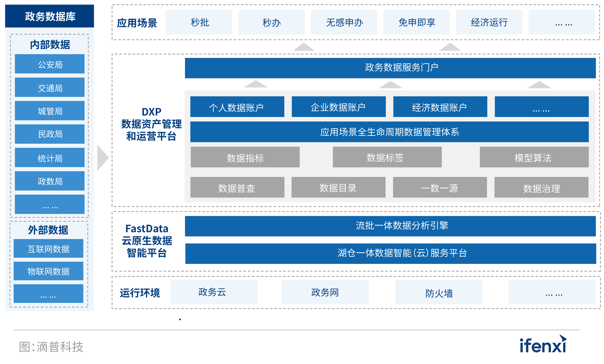Click the 物联网数据 block
604x364 pixels.
[x=49, y=271]
